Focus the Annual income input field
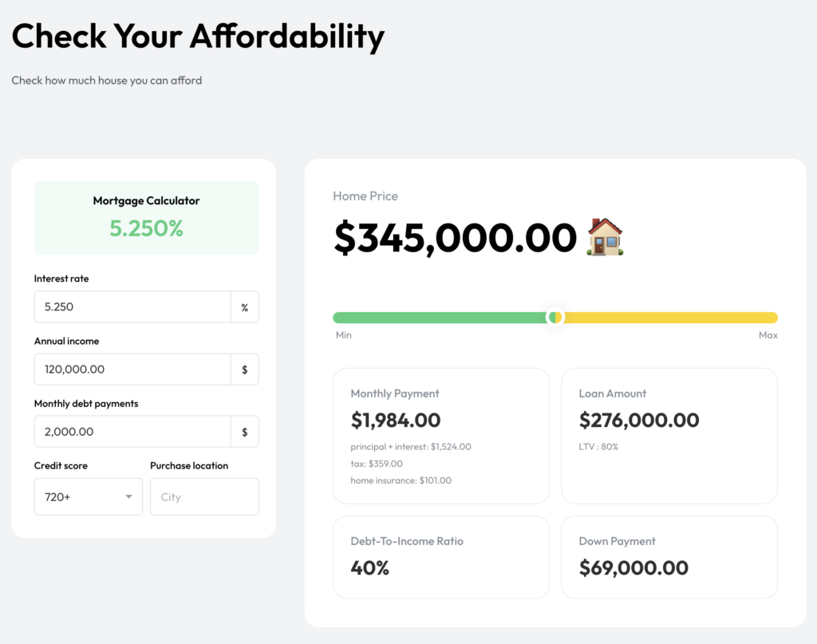This screenshot has width=817, height=644. click(132, 369)
